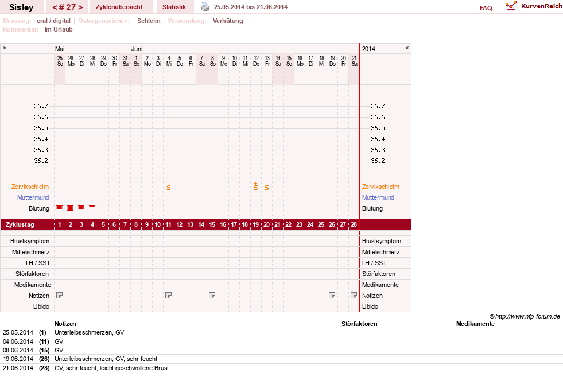Click the left Blutung row label
Image resolution: width=563 pixels, height=392 pixels.
[x=39, y=208]
